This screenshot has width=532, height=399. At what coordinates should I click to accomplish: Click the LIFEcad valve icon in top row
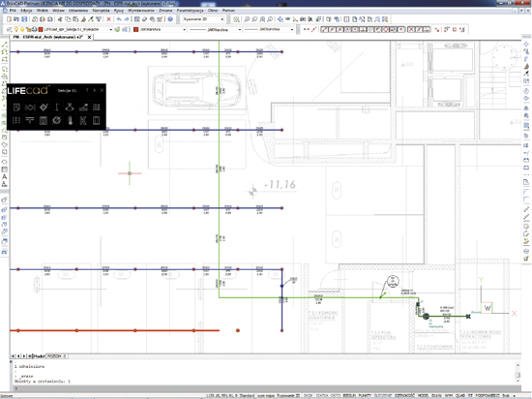(44, 107)
